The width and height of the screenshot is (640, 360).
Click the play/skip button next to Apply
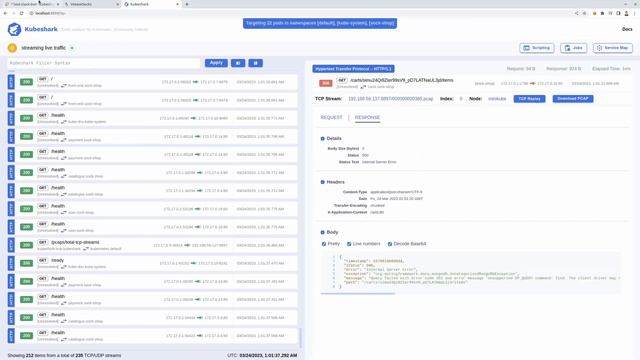pyautogui.click(x=238, y=63)
